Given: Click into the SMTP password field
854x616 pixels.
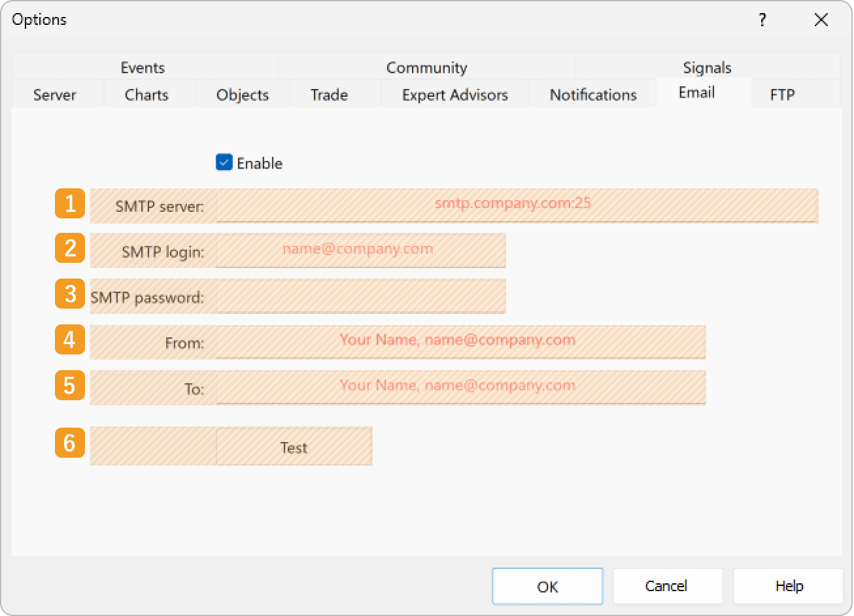Looking at the screenshot, I should (360, 297).
